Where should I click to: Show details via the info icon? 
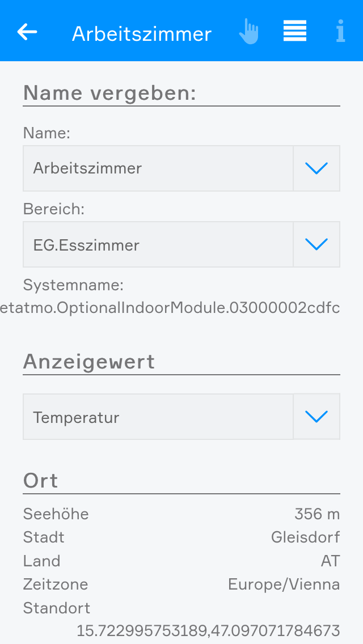[x=340, y=32]
